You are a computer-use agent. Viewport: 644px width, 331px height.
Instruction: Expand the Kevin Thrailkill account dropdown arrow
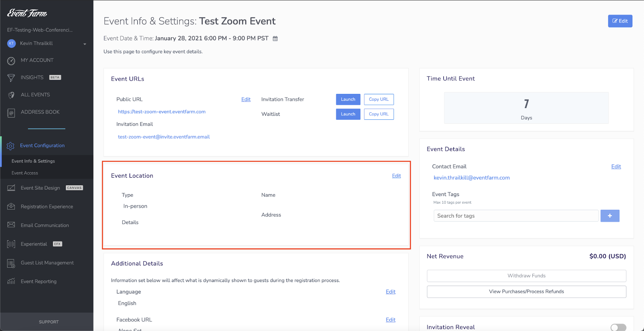[85, 44]
